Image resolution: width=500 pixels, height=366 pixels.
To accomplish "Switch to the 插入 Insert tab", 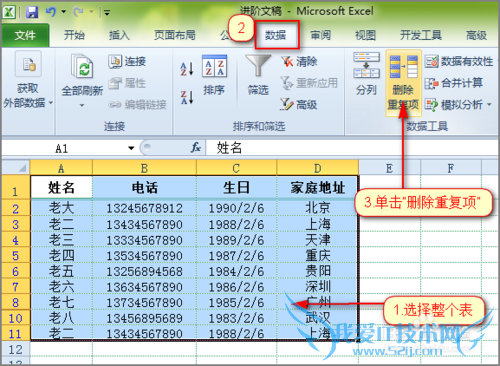I will pyautogui.click(x=119, y=35).
